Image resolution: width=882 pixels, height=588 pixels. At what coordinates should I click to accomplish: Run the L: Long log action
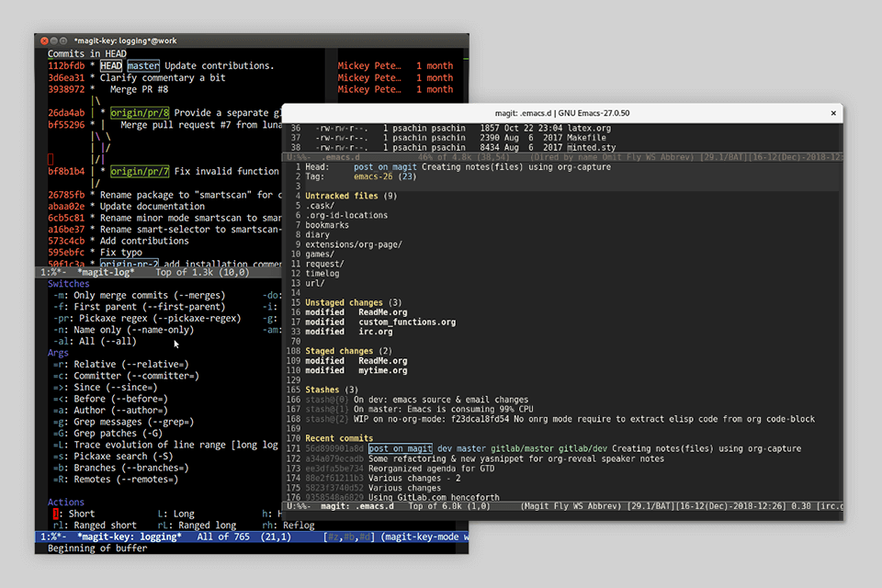point(176,514)
